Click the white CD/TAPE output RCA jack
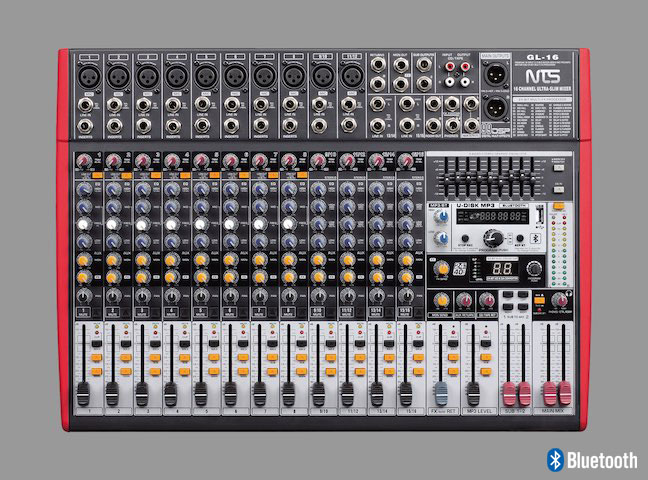This screenshot has width=648, height=480. (x=466, y=81)
